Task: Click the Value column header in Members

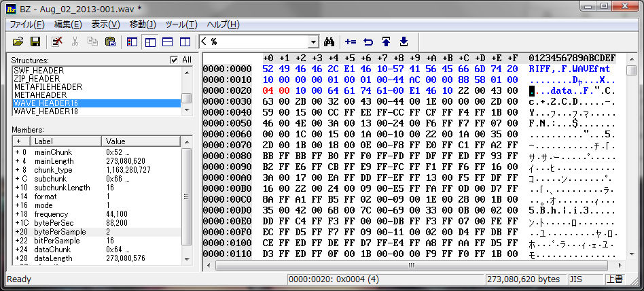Action: [139, 141]
